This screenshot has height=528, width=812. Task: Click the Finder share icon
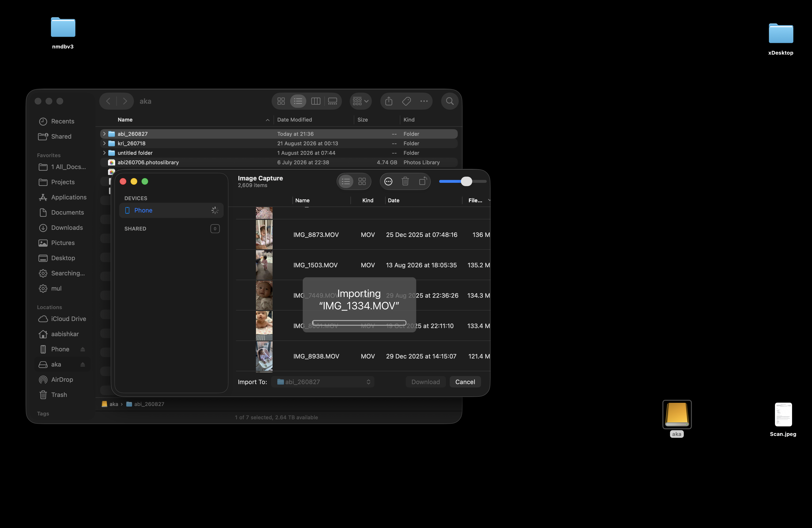click(389, 101)
